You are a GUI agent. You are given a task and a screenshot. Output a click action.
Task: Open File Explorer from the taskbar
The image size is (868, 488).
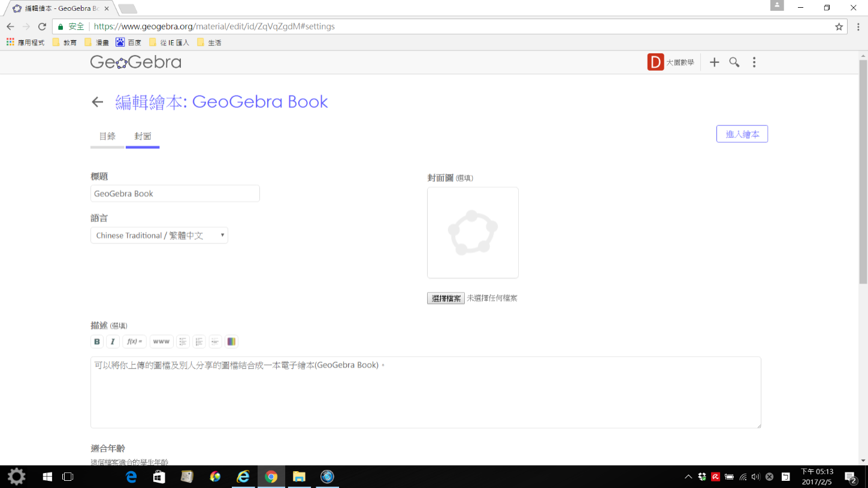point(299,477)
